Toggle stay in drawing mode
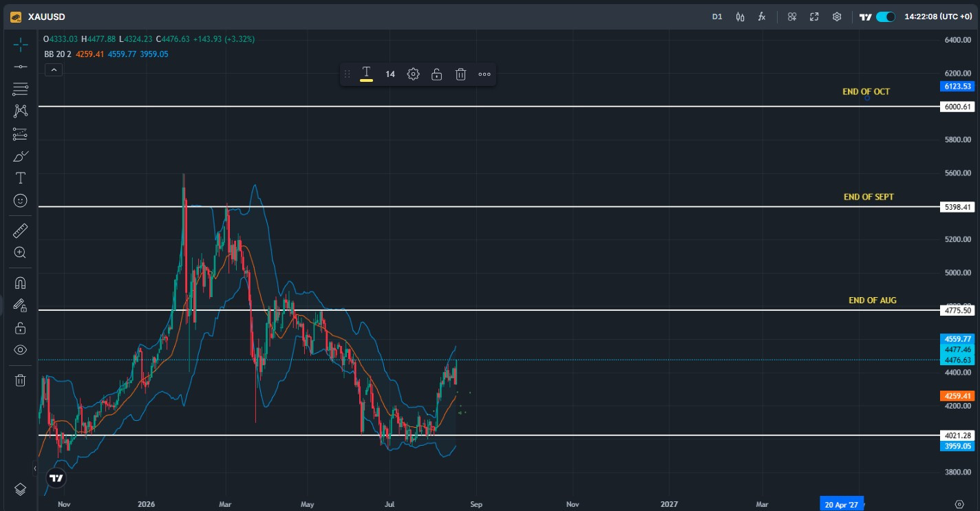This screenshot has height=511, width=980. pyautogui.click(x=21, y=305)
